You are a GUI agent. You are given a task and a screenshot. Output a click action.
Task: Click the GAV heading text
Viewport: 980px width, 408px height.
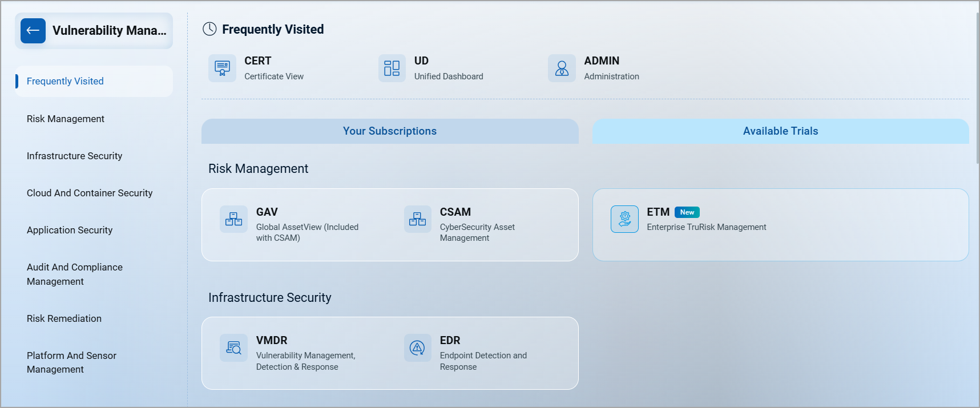(267, 212)
